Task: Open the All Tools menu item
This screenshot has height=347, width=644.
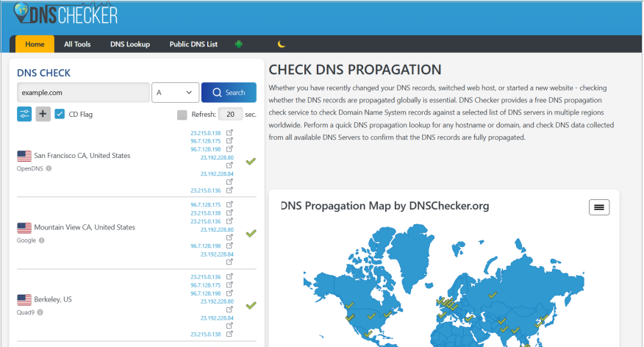Action: click(x=77, y=44)
